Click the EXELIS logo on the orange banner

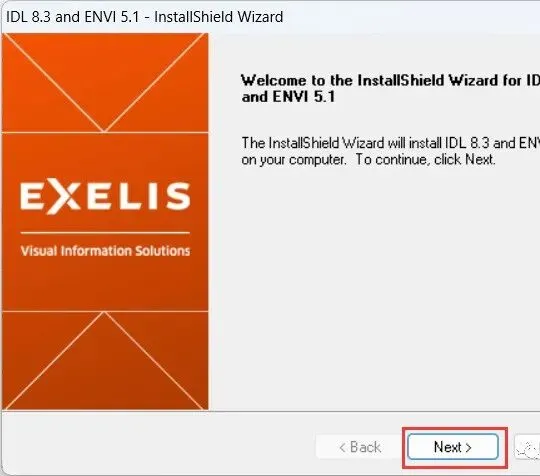105,196
